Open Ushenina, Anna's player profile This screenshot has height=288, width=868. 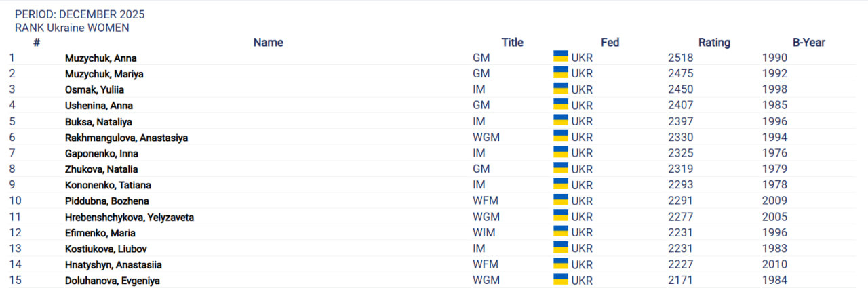[98, 106]
